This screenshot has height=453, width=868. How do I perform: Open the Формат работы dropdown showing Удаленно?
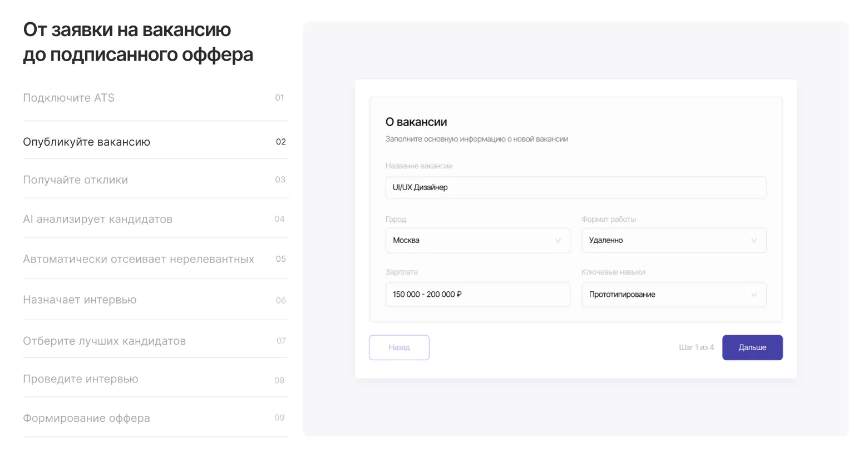pos(674,241)
